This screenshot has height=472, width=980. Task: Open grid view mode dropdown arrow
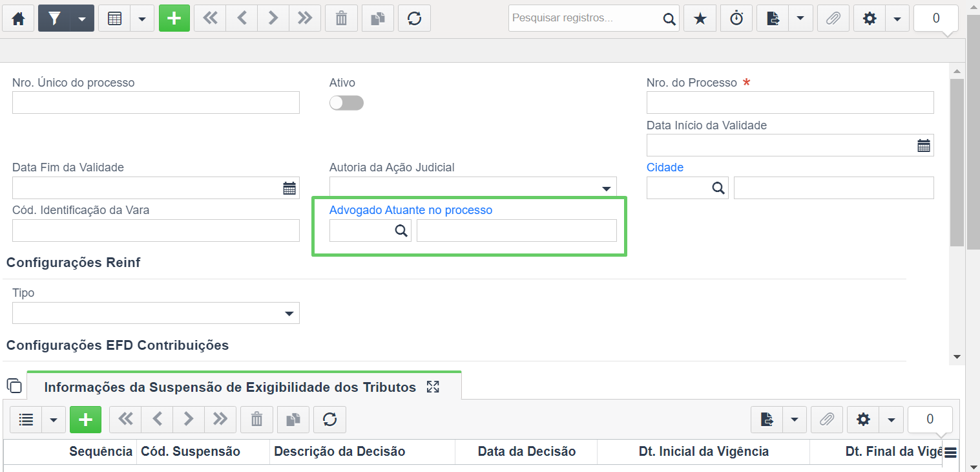142,18
